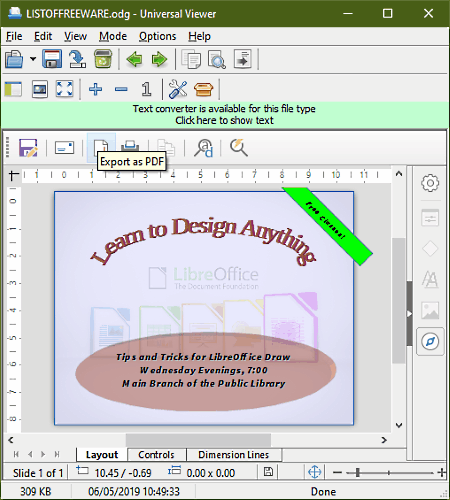Open the Properties sidebar deck icon
Image resolution: width=450 pixels, height=500 pixels.
pos(430,218)
